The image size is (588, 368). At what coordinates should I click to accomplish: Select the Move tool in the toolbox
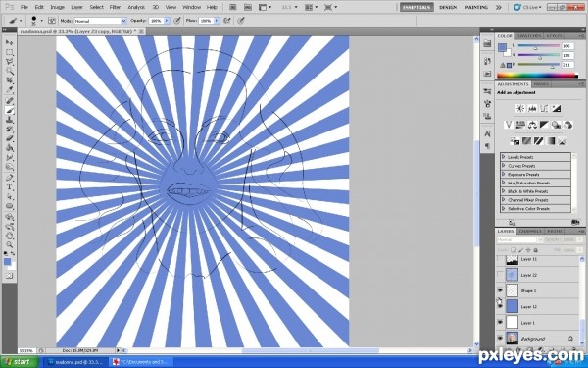(x=10, y=42)
